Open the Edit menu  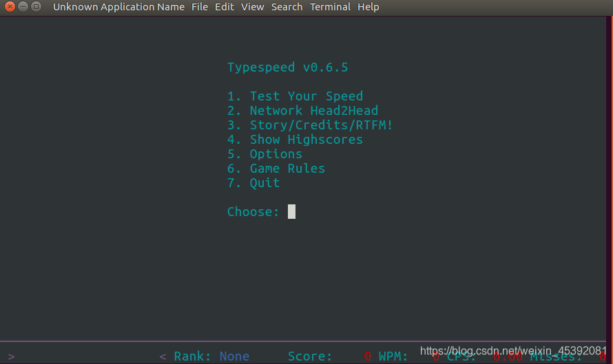click(224, 7)
